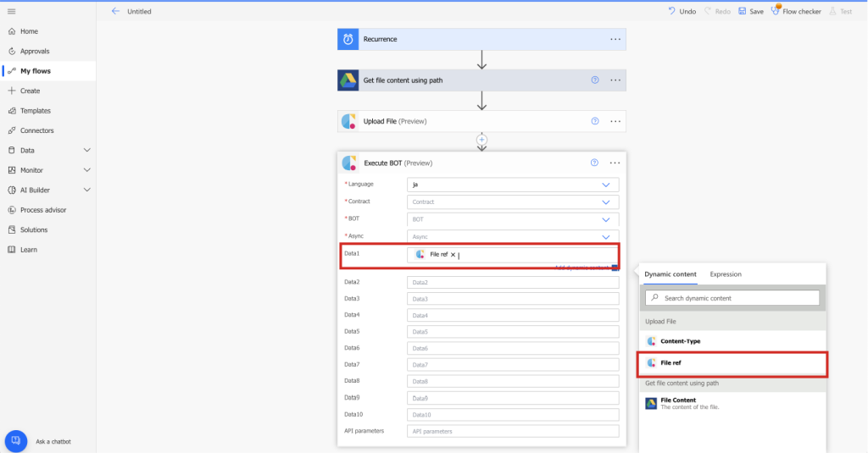The height and width of the screenshot is (453, 868).
Task: Click the Connectors icon in sidebar
Action: (x=12, y=130)
